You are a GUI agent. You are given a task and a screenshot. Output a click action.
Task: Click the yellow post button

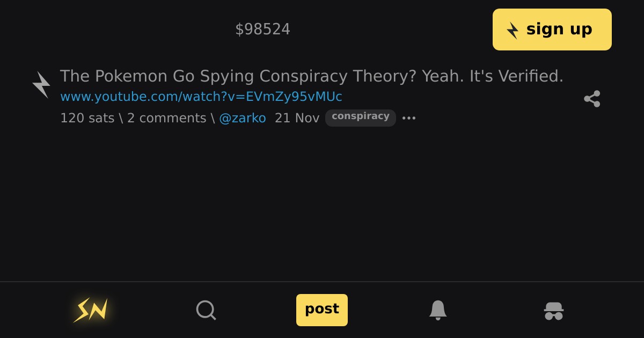tap(322, 310)
